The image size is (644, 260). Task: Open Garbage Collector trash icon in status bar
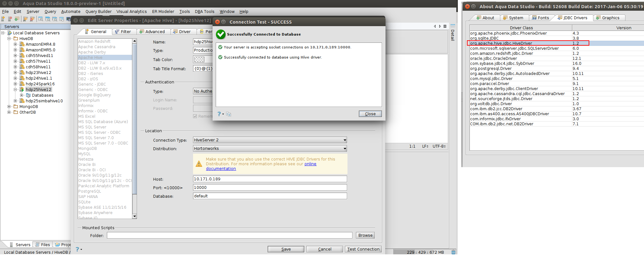click(x=453, y=252)
